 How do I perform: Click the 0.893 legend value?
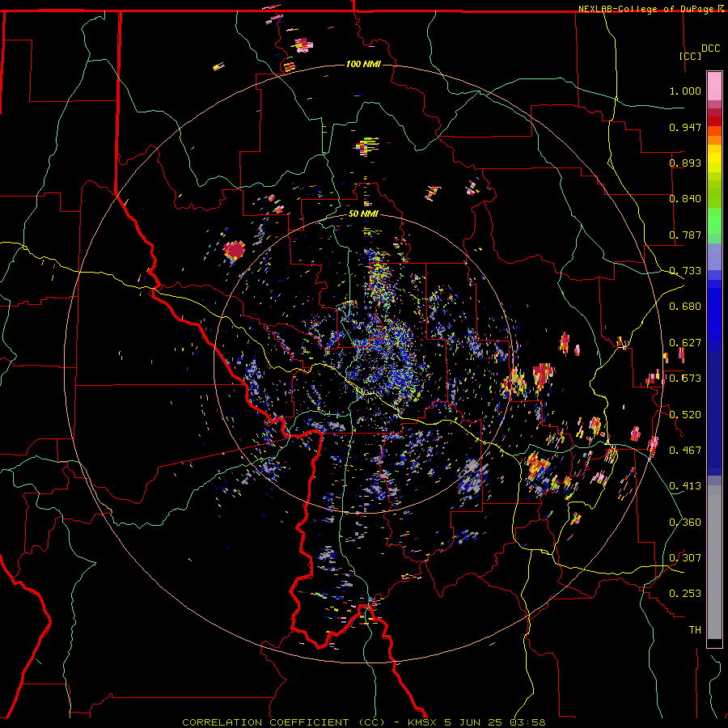(685, 163)
